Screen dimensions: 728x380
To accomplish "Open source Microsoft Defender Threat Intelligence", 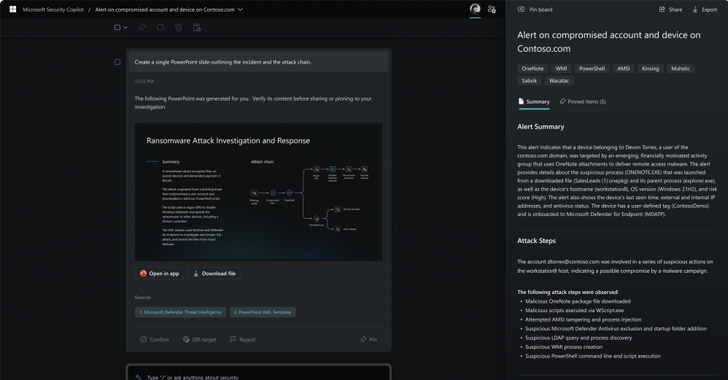I will [x=181, y=312].
